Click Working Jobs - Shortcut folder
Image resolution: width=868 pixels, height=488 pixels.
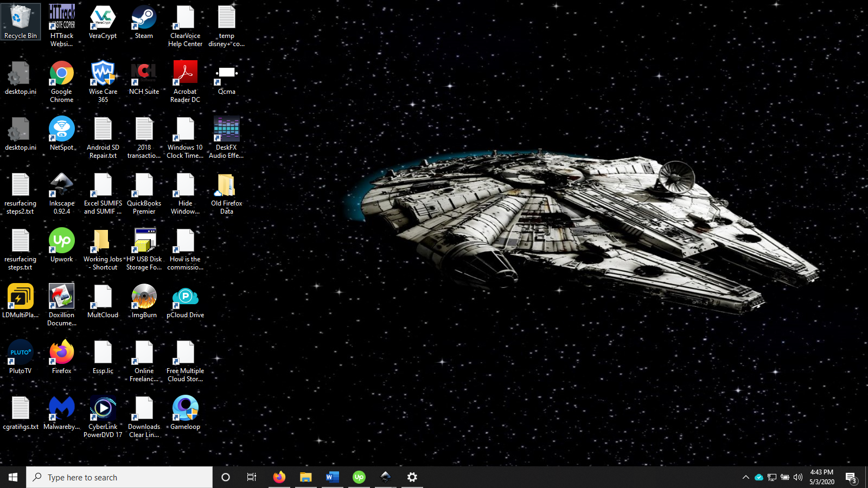tap(103, 249)
